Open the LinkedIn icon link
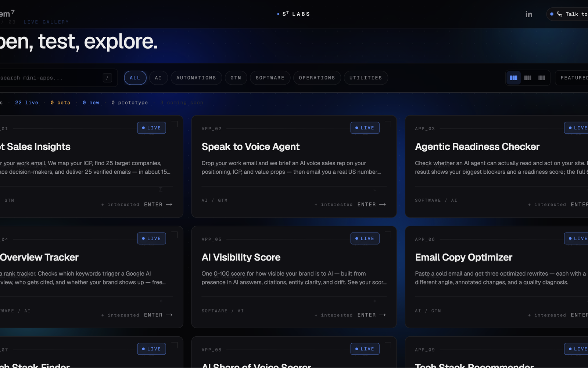The height and width of the screenshot is (368, 588). 529,14
